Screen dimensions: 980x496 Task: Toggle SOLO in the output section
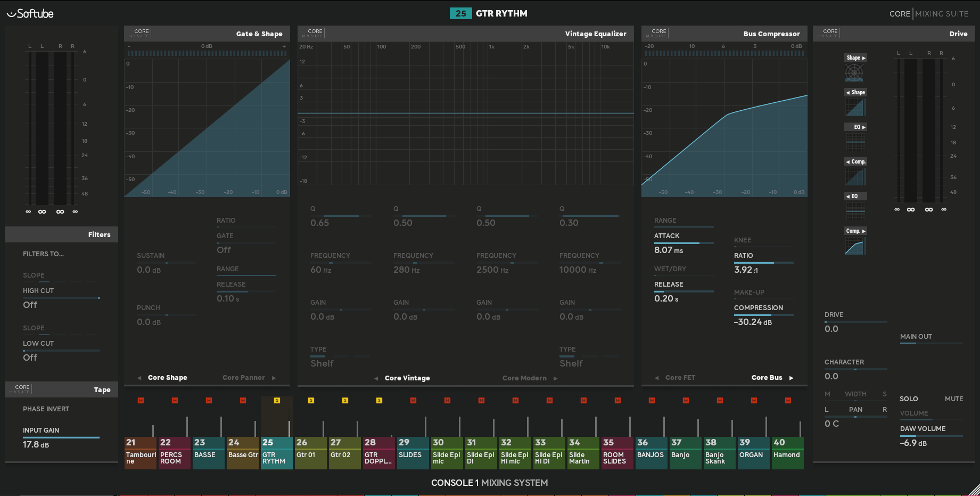(x=909, y=399)
